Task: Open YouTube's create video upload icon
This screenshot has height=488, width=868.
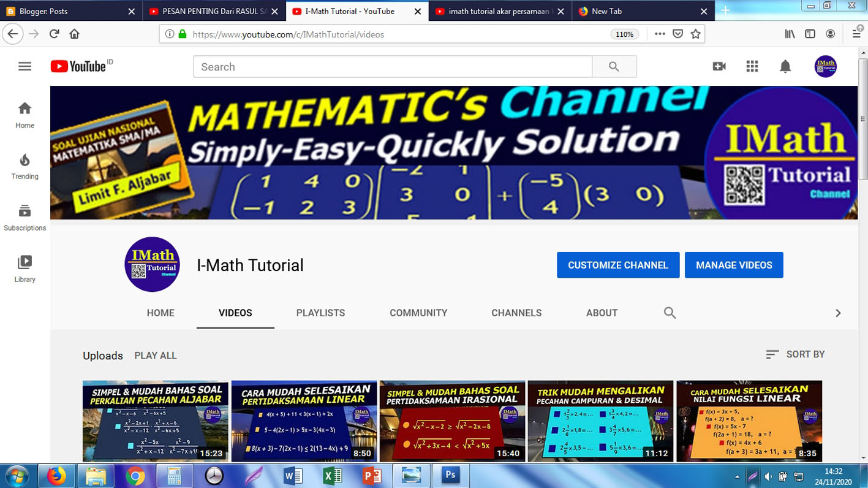Action: pos(719,66)
